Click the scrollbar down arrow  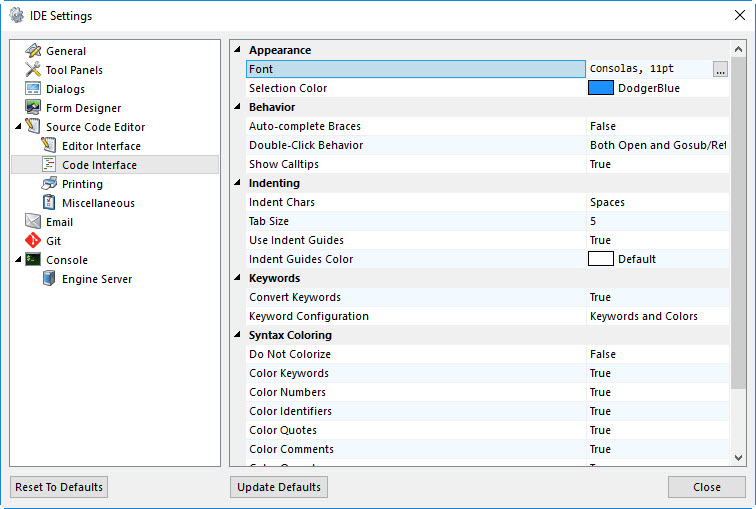pyautogui.click(x=738, y=458)
